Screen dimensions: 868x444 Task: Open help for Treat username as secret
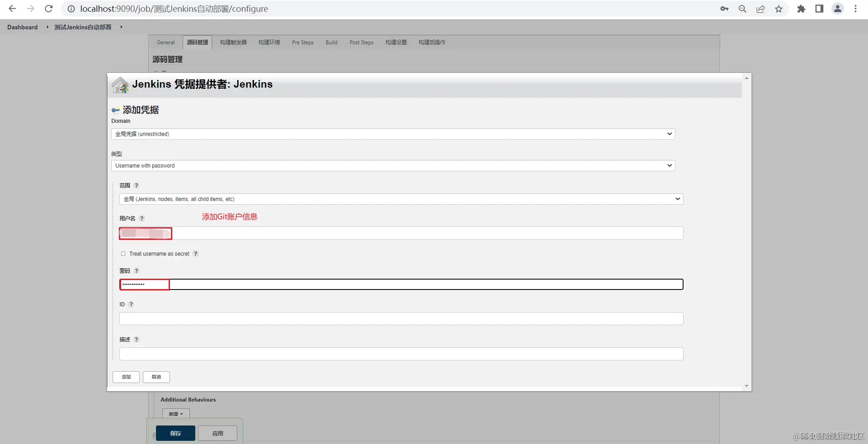[x=196, y=254]
